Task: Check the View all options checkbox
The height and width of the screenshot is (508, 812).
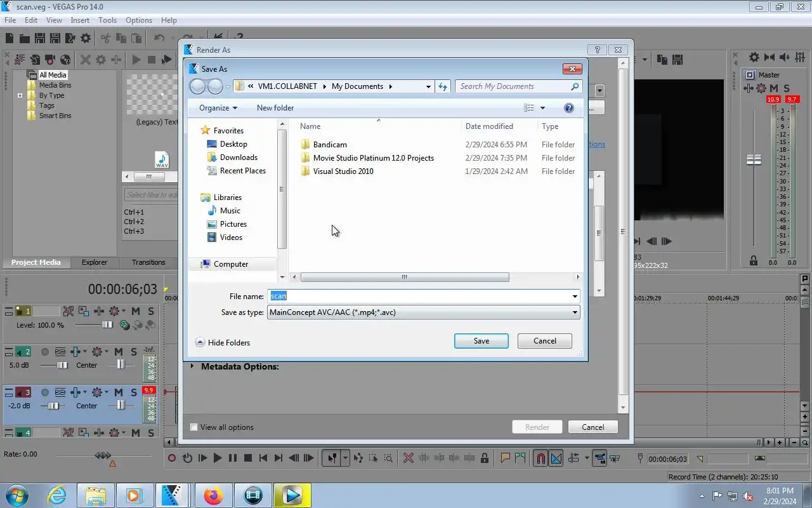Action: point(194,427)
